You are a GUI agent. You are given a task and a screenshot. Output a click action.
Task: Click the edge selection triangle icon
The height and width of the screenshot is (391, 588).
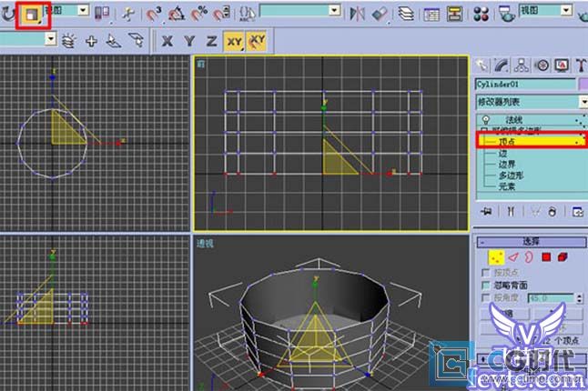(x=513, y=257)
